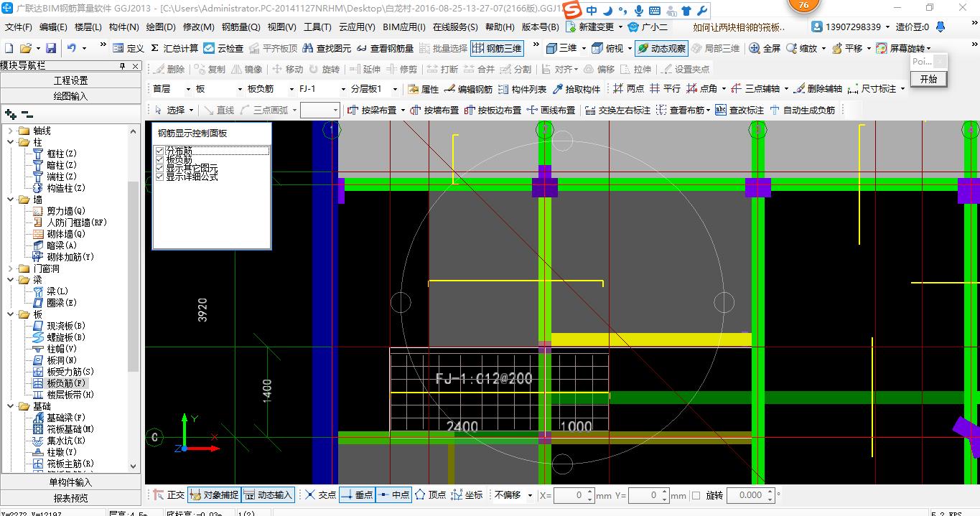Screen dimensions: 980x516
Task: Toggle 中点 midpoint snap
Action: point(393,494)
